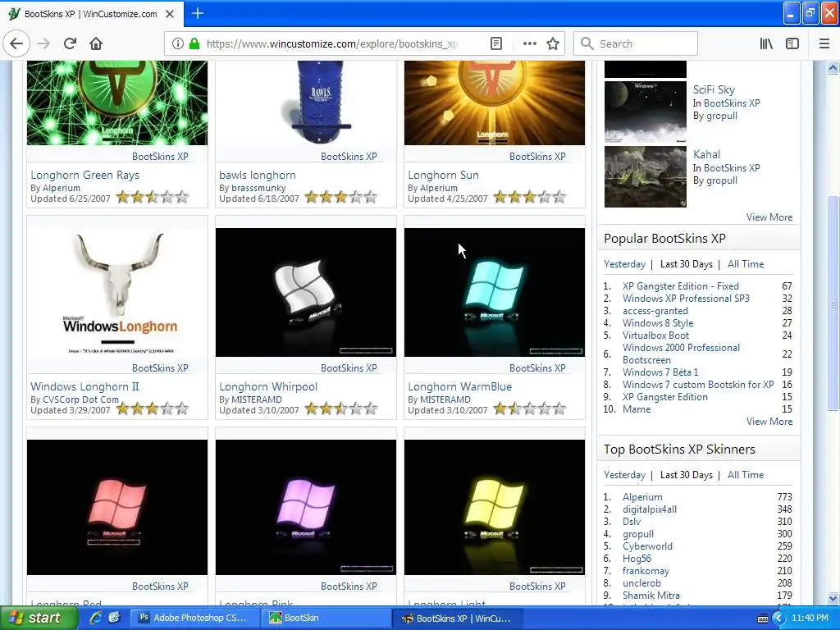Reload the current page

(x=70, y=43)
